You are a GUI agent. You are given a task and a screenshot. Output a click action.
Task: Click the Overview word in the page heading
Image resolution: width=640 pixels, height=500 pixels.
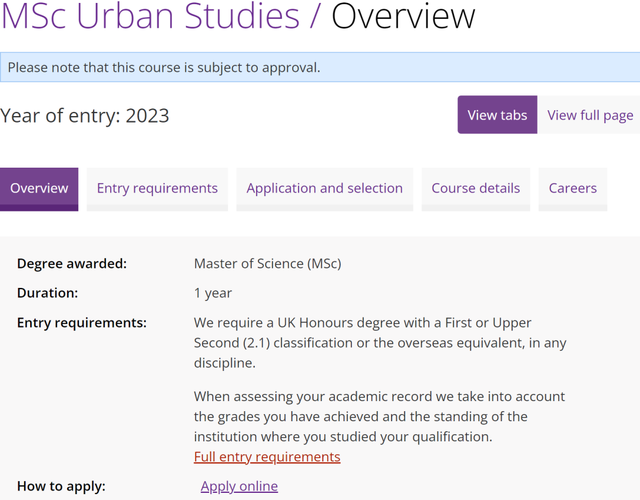(403, 16)
